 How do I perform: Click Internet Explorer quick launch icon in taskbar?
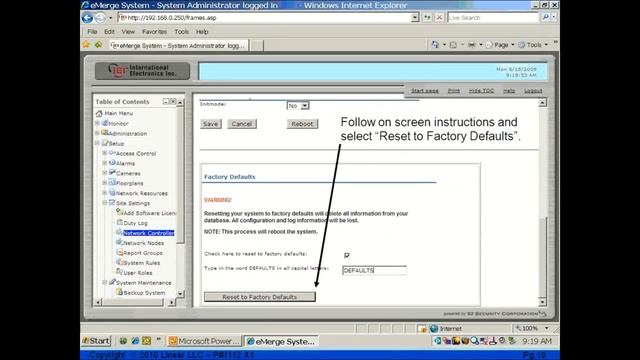pos(135,340)
